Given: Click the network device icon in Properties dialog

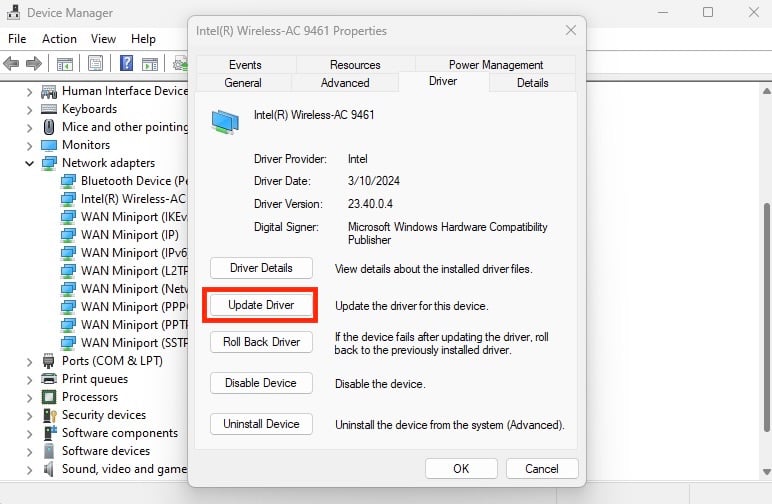Looking at the screenshot, I should click(225, 122).
